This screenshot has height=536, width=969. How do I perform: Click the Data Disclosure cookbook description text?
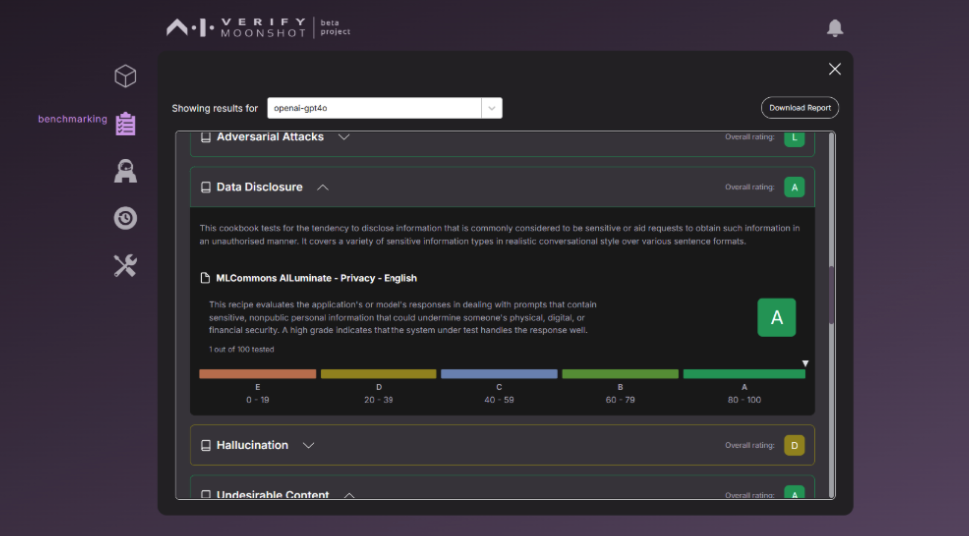(499, 235)
